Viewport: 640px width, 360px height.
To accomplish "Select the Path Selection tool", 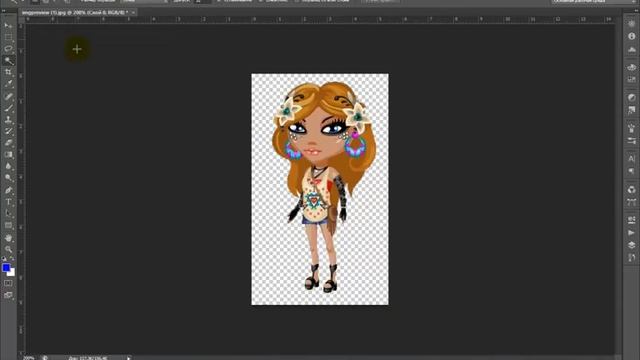I will 8,213.
